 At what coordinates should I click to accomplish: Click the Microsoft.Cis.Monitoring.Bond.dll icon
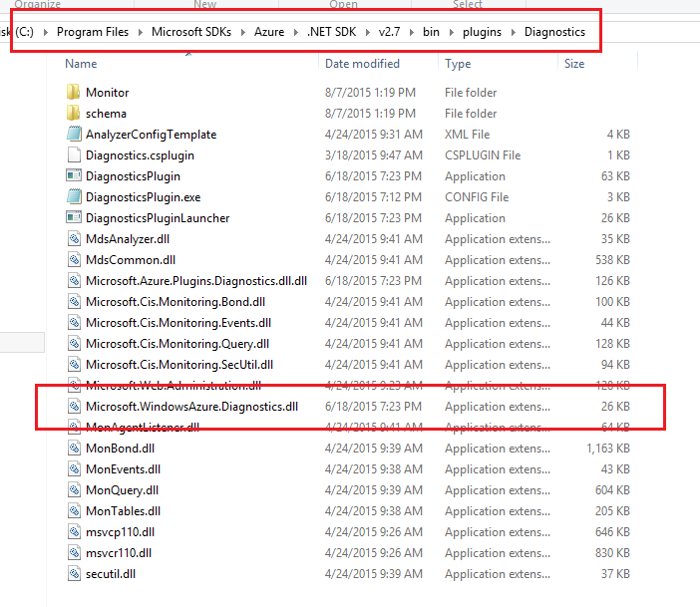74,302
